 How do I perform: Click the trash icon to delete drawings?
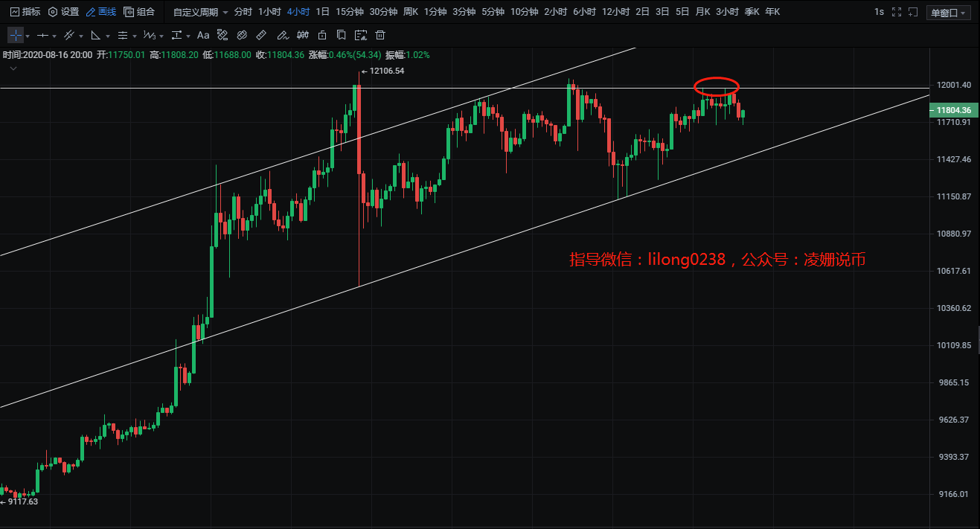(x=380, y=35)
